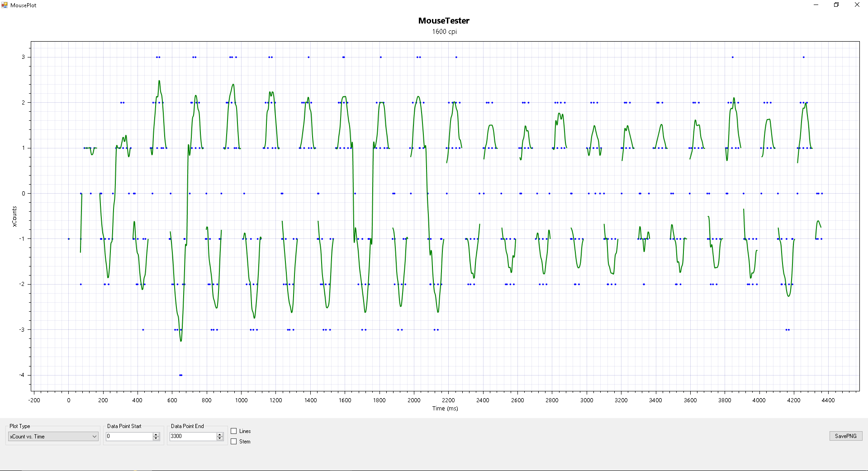Click inside the Data Point End field
Screen dimensions: 868x471
tap(193, 437)
